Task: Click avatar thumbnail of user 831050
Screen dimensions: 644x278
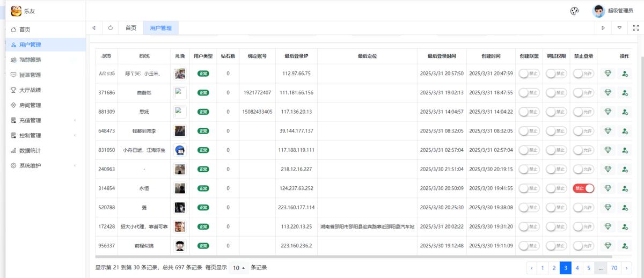Action: point(180,150)
